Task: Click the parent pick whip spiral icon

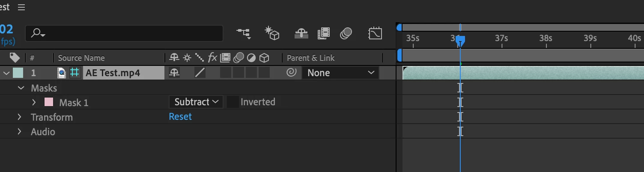Action: tap(291, 73)
